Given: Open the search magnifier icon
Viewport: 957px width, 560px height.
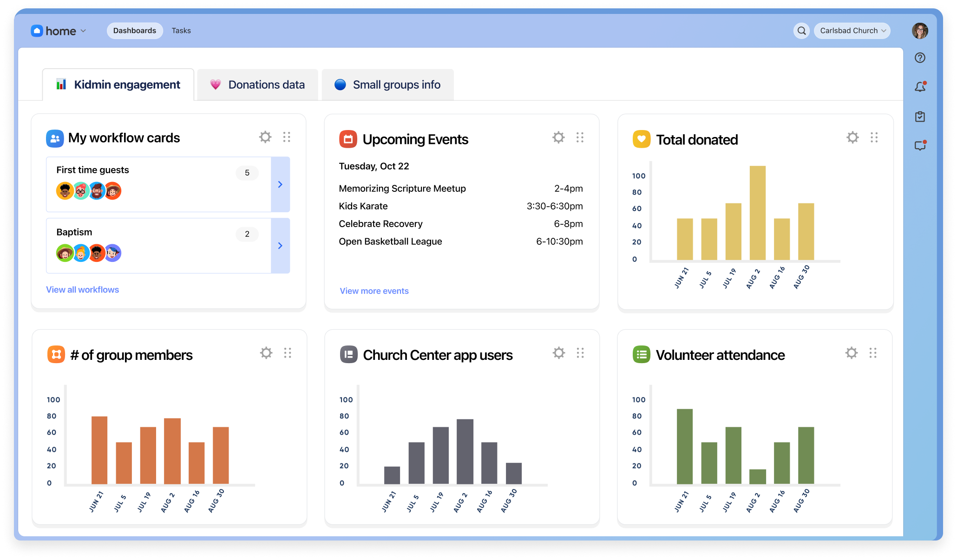Looking at the screenshot, I should pos(801,31).
